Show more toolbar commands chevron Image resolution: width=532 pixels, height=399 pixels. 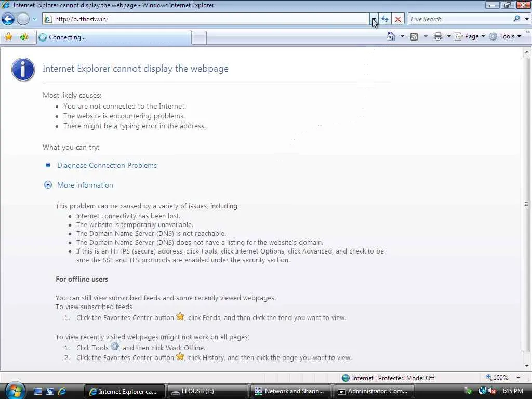528,32
